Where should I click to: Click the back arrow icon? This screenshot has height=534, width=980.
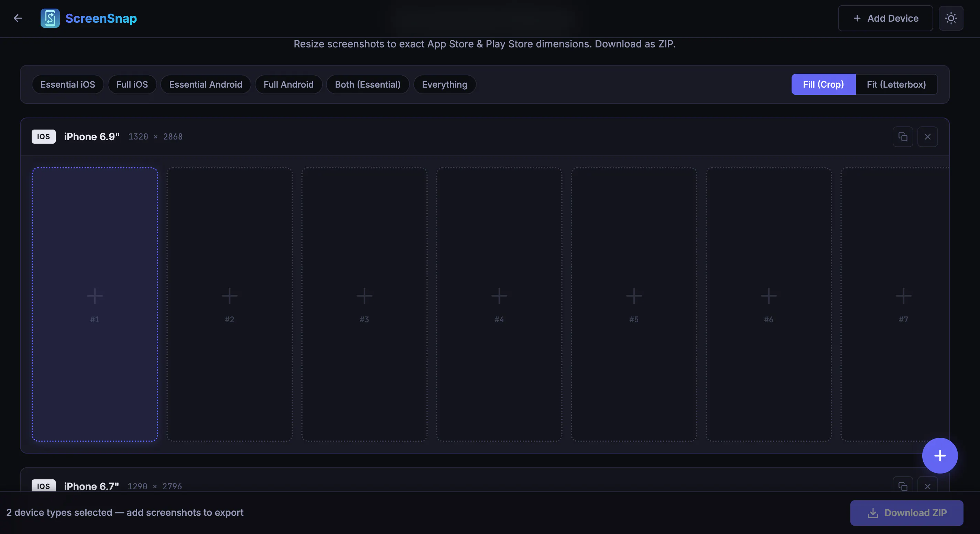pyautogui.click(x=18, y=18)
